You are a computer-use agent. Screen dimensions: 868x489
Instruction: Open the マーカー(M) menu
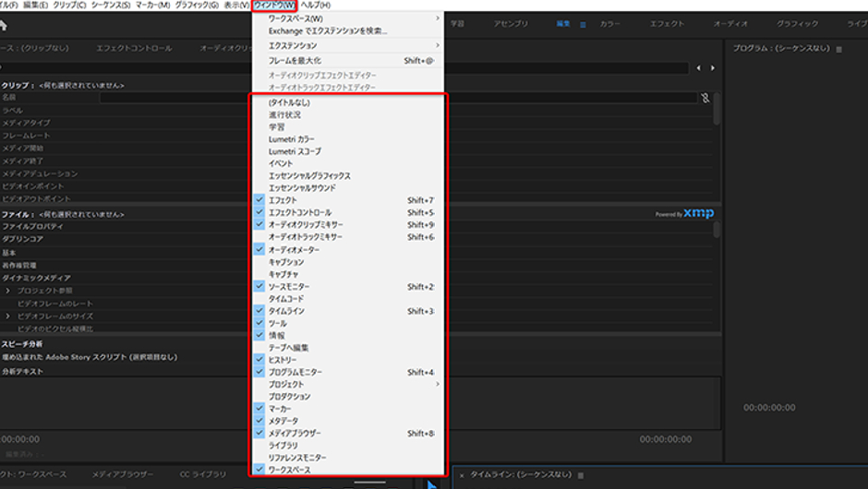pyautogui.click(x=153, y=5)
